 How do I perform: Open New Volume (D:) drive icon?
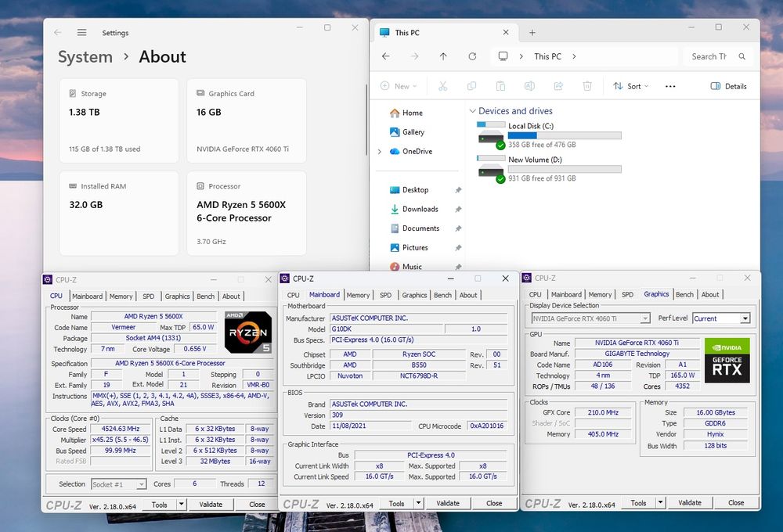(x=492, y=169)
